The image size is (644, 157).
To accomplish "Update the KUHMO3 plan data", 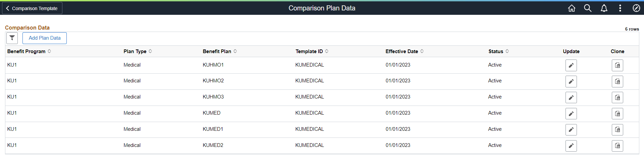I will 571,97.
